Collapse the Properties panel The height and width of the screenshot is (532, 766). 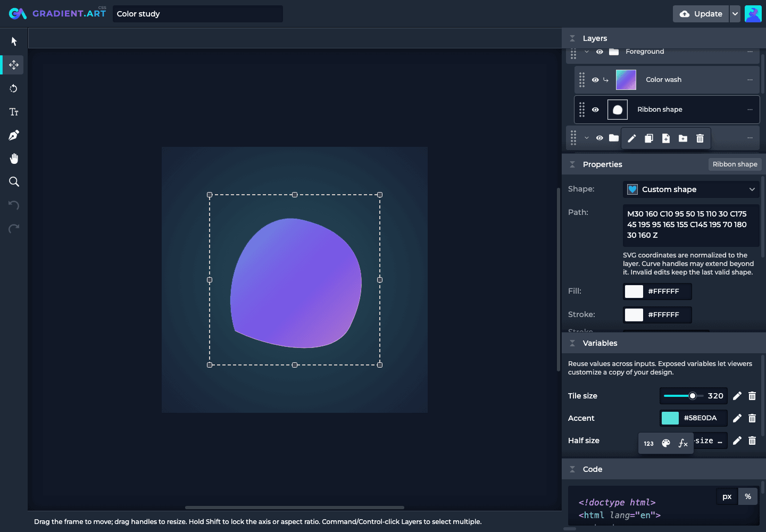pos(572,164)
